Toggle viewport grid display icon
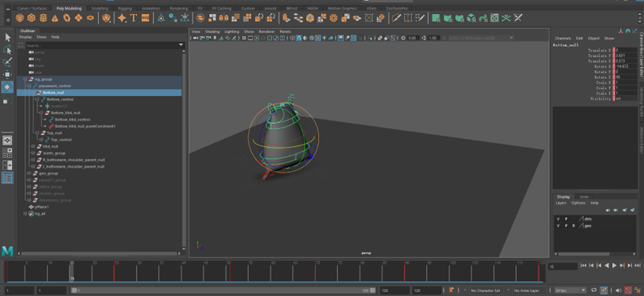Image resolution: width=644 pixels, height=296 pixels. point(244,38)
